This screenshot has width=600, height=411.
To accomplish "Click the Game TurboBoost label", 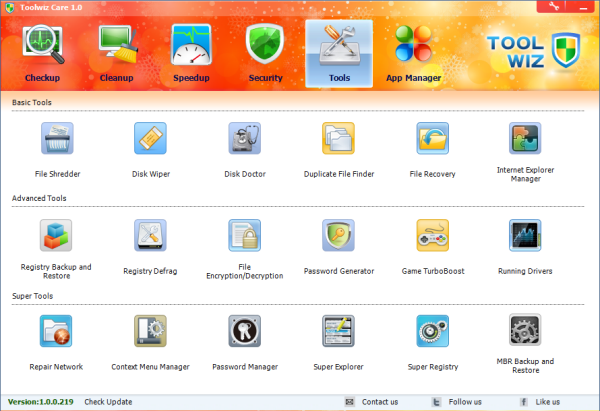I will [433, 271].
